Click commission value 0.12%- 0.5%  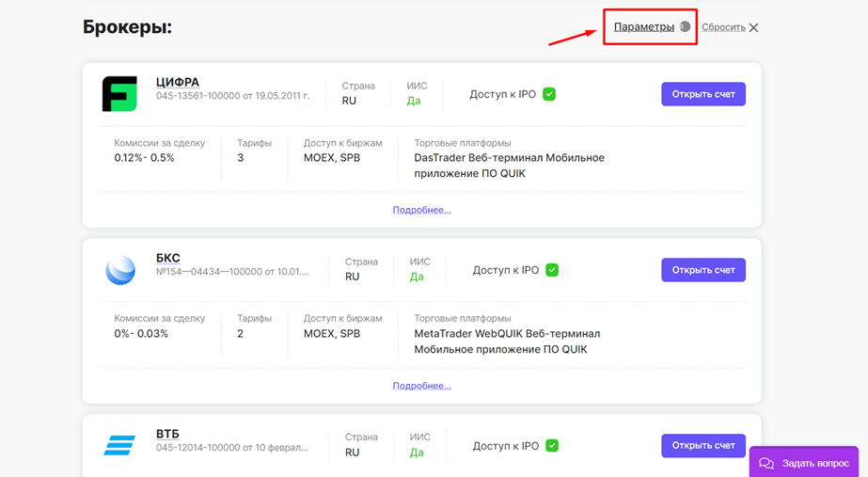tap(144, 158)
